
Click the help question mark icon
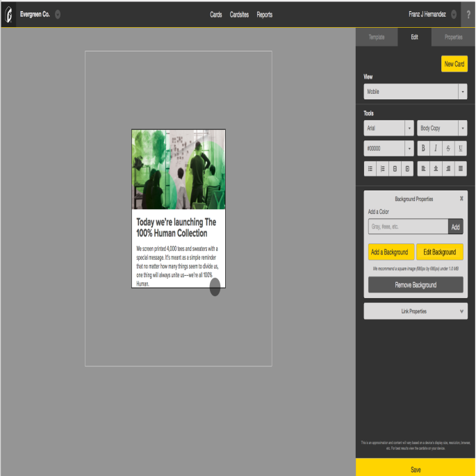468,14
